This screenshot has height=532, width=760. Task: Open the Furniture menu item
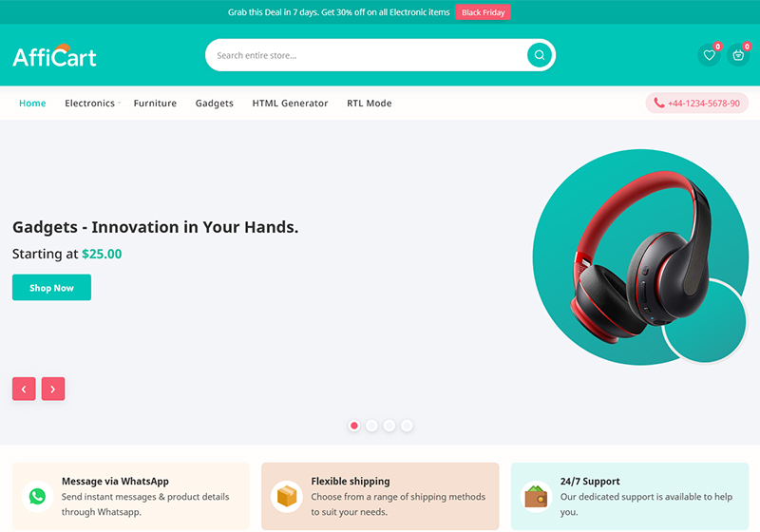[x=155, y=104]
